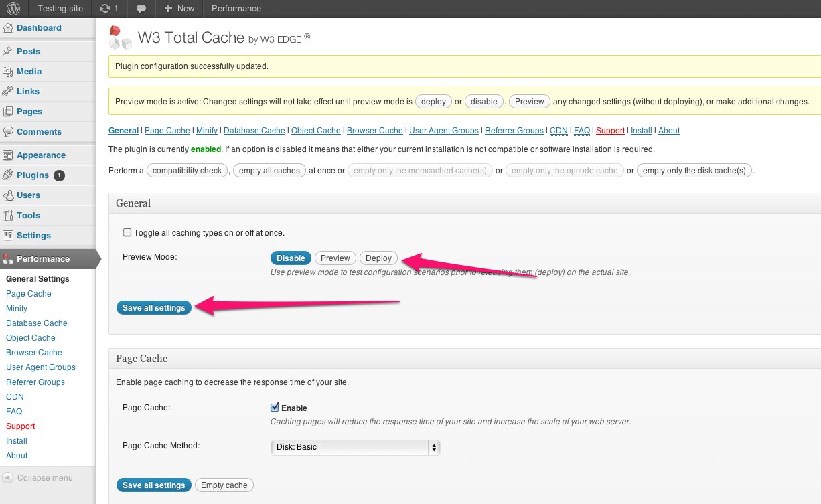
Task: Open the New menu in admin bar
Action: 179,9
